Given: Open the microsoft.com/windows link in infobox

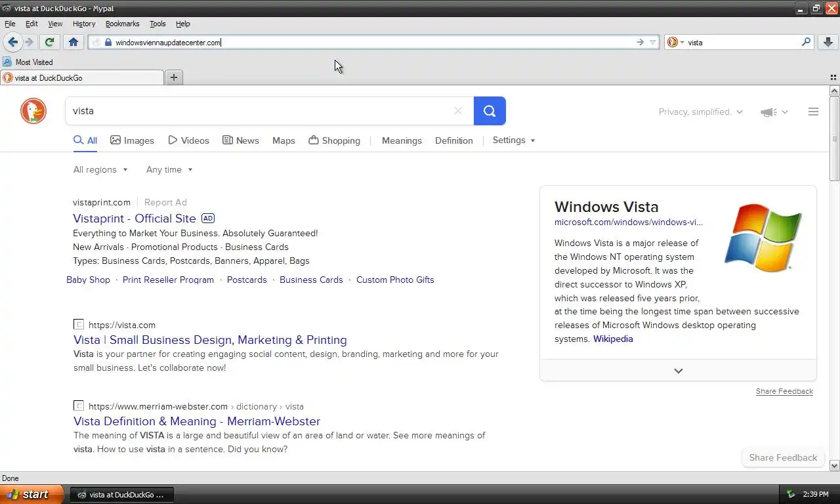Looking at the screenshot, I should tap(628, 222).
